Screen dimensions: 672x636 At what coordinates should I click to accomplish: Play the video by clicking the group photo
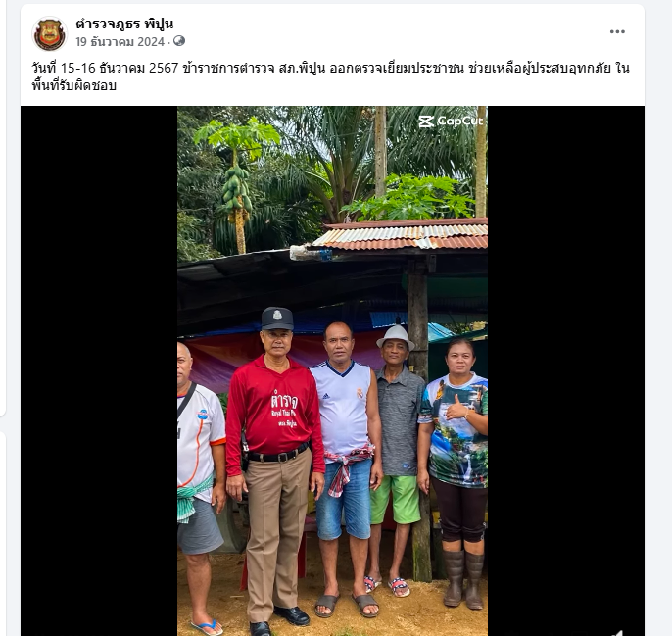(x=333, y=371)
